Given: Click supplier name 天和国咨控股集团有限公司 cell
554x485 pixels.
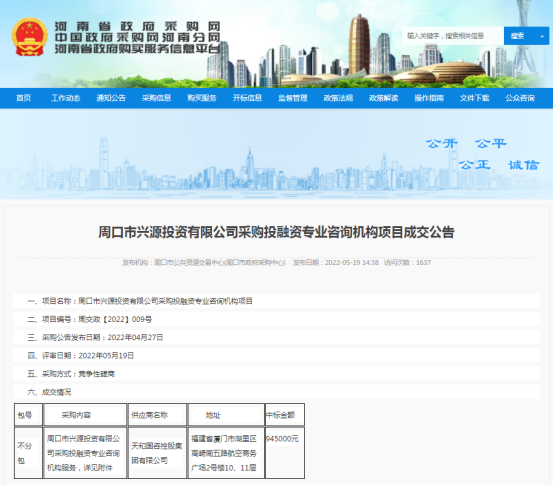Looking at the screenshot, I should coord(157,453).
